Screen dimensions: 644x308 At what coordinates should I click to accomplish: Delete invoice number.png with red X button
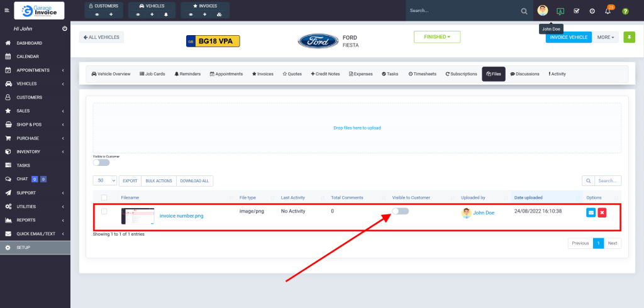[x=602, y=212]
